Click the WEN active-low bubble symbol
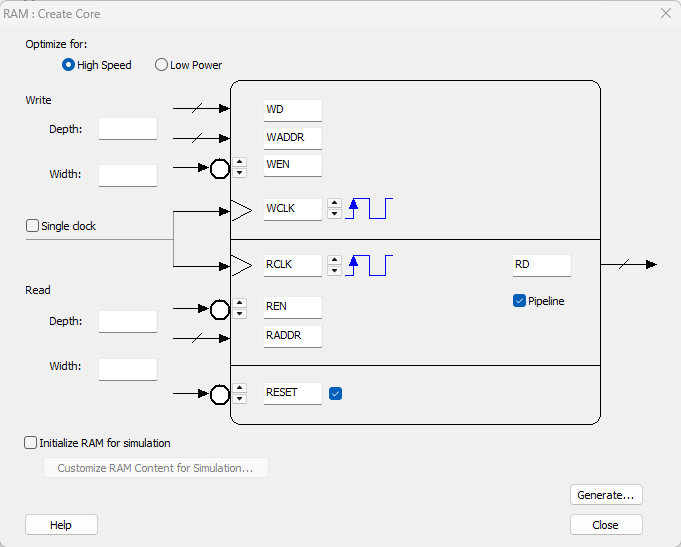The image size is (681, 547). click(220, 168)
